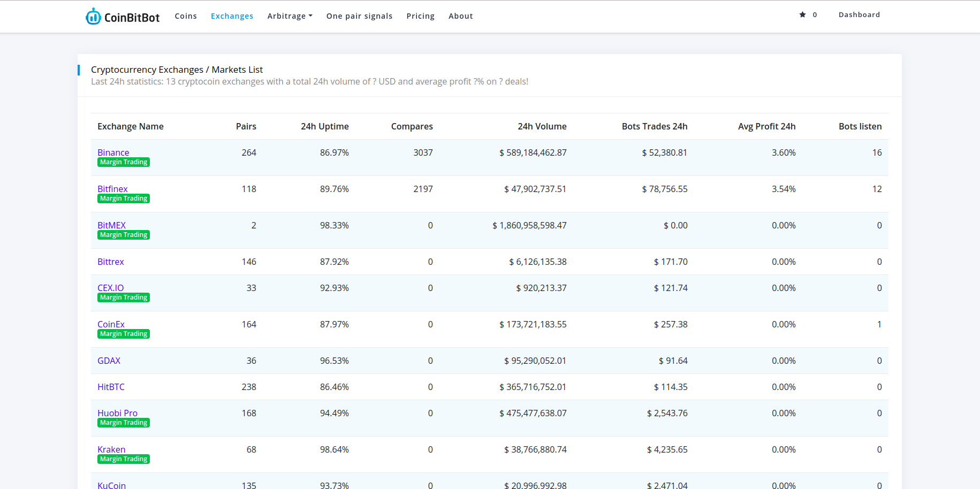Click Huobi Pro's Margin Trading badge
Screen dimensions: 980x489
124,423
